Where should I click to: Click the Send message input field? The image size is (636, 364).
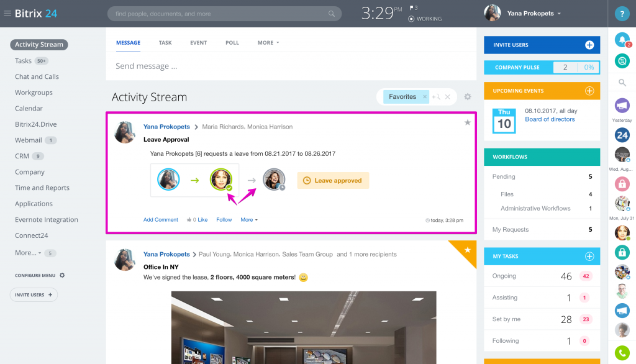pyautogui.click(x=291, y=66)
